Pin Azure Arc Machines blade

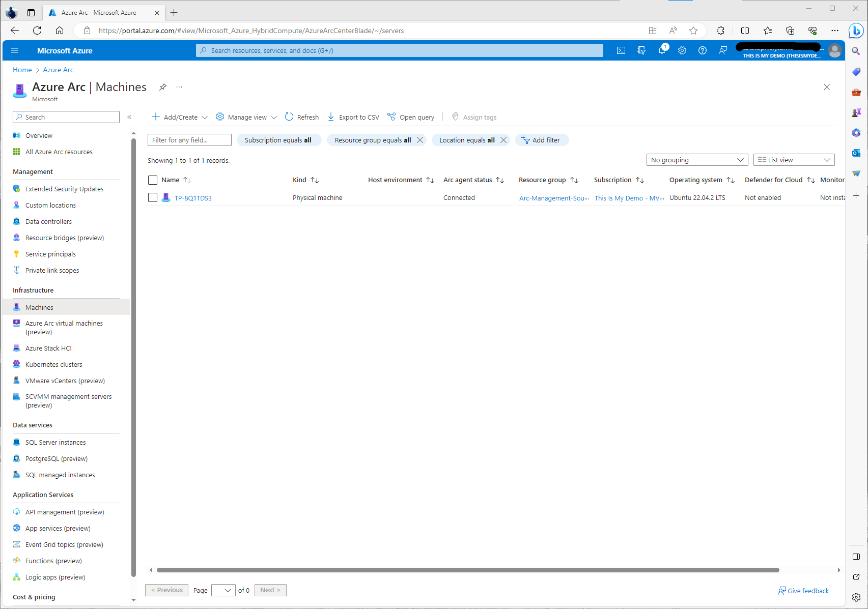[x=163, y=87]
